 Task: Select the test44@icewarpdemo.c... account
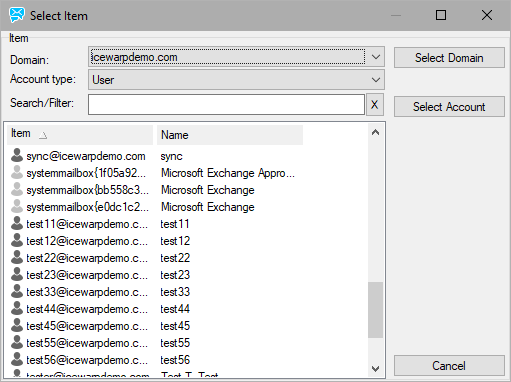pyautogui.click(x=87, y=309)
